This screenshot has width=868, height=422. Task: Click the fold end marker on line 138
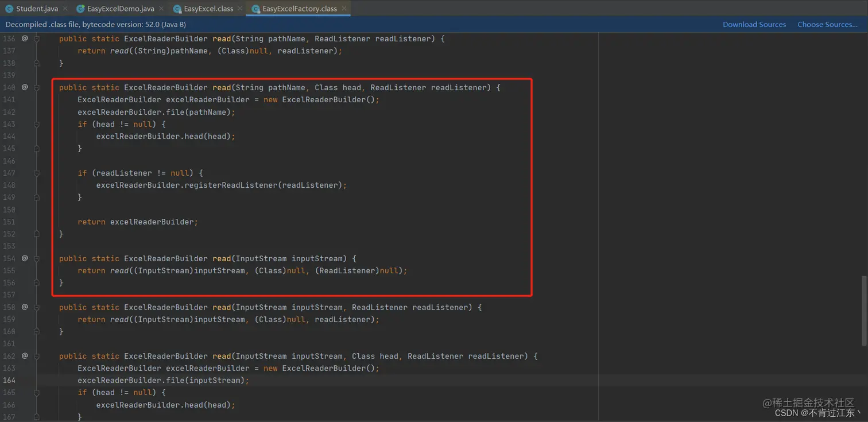pyautogui.click(x=37, y=63)
